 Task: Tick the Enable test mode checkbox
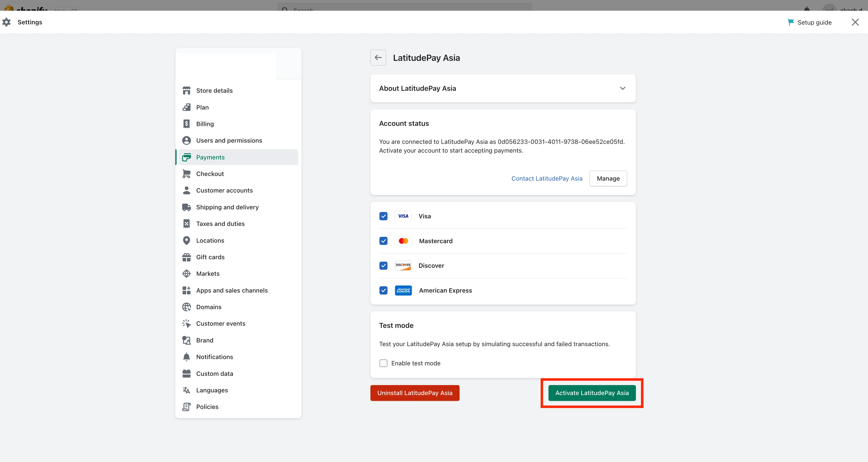383,363
